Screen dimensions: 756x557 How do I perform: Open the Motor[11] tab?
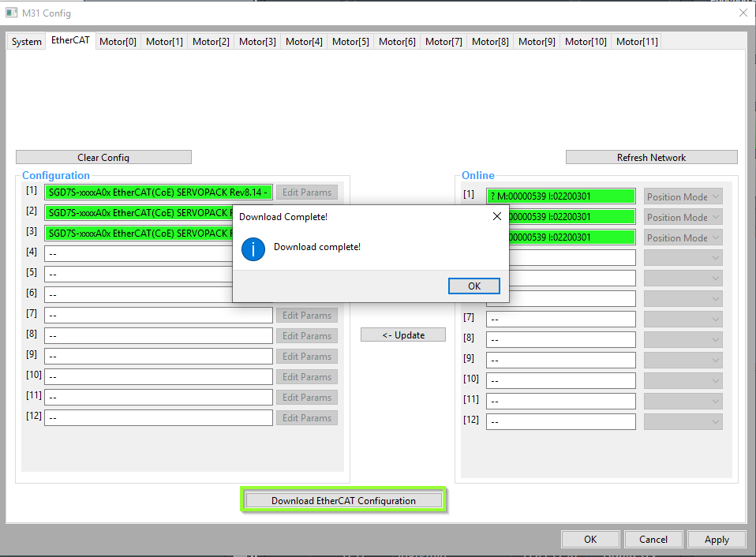[x=637, y=42]
